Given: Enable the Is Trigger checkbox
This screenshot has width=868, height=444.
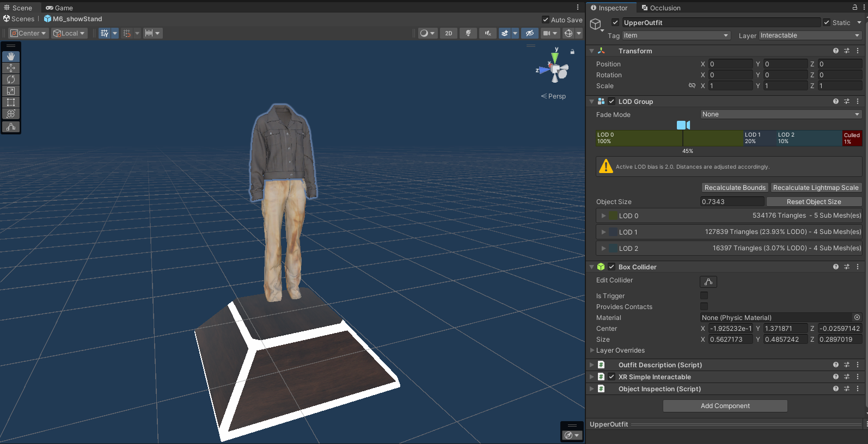Looking at the screenshot, I should pyautogui.click(x=704, y=295).
